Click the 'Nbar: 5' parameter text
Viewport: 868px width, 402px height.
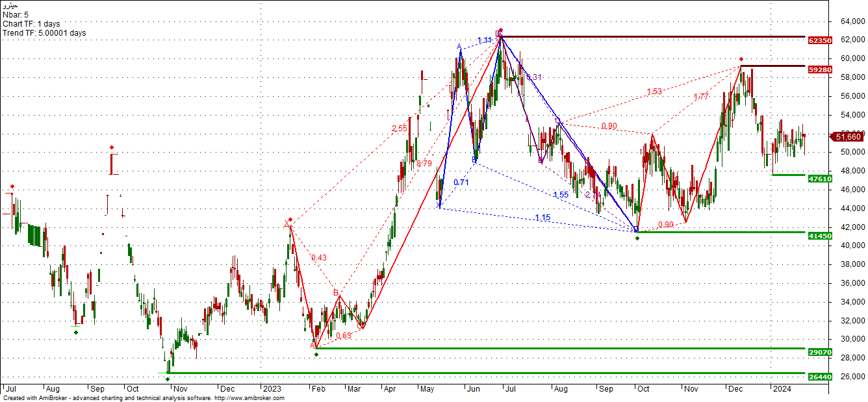click(16, 14)
